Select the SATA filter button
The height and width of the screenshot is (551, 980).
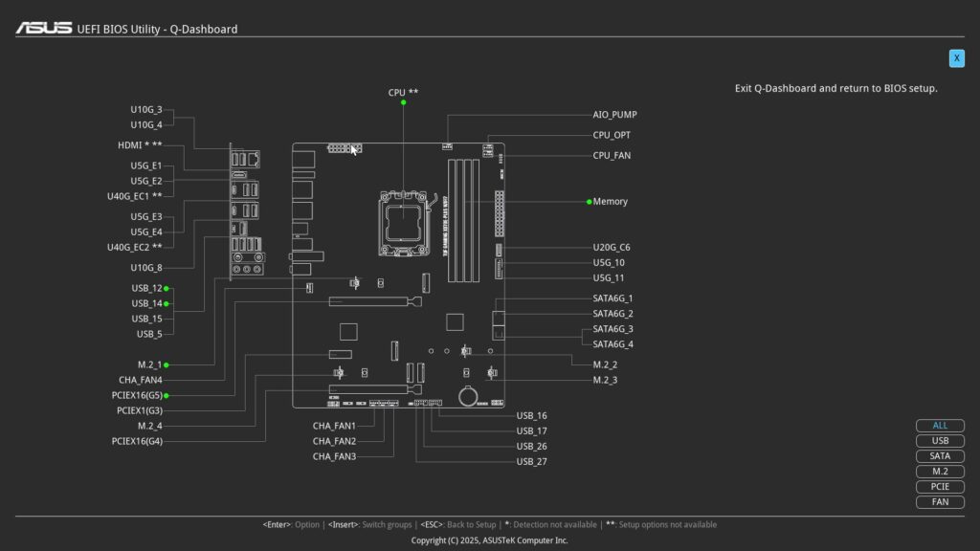(940, 456)
